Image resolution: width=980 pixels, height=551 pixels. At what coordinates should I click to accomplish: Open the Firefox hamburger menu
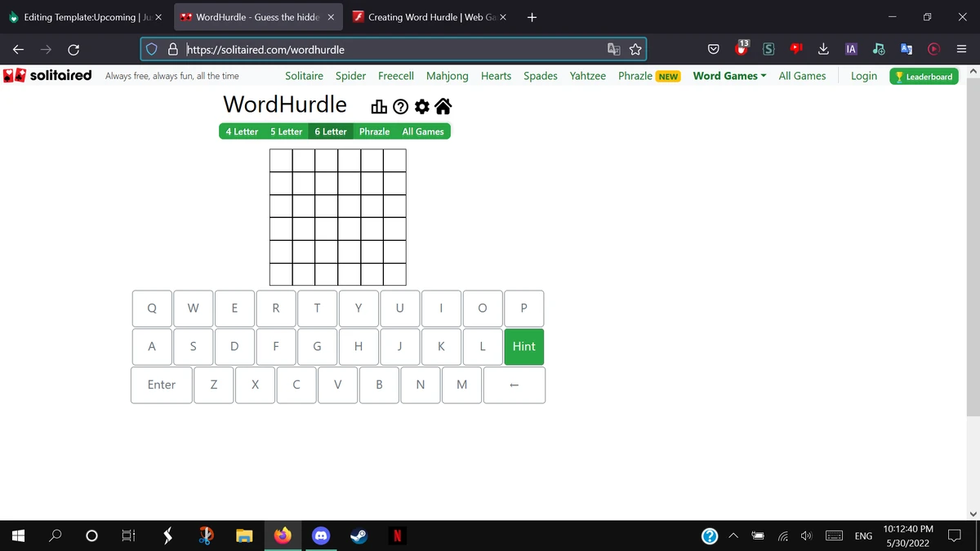[961, 49]
